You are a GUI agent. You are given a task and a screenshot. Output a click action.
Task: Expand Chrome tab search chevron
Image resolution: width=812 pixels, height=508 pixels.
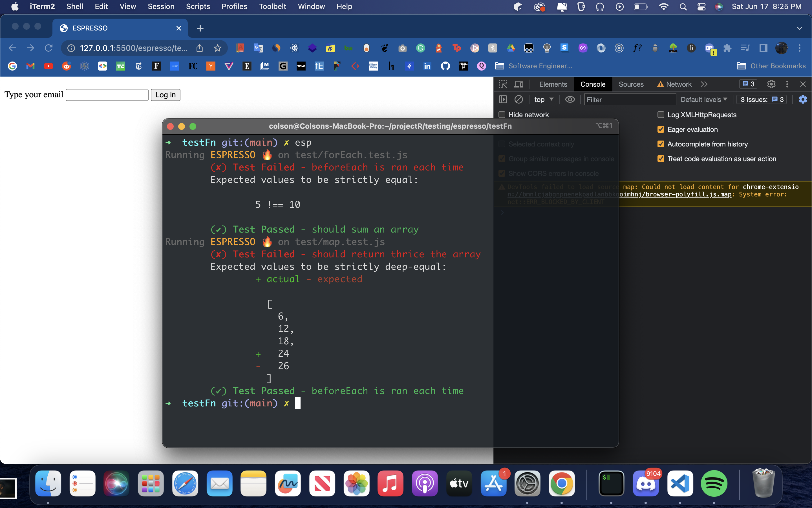pos(799,28)
